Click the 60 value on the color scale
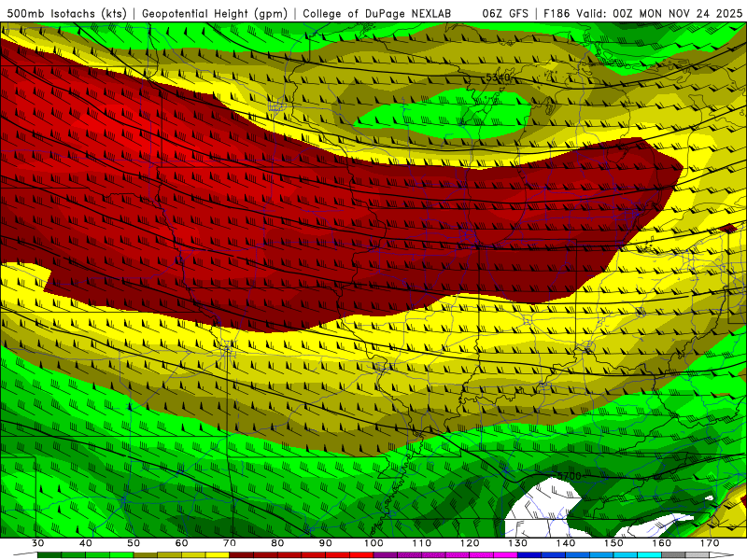This screenshot has height=560, width=747. tap(181, 543)
